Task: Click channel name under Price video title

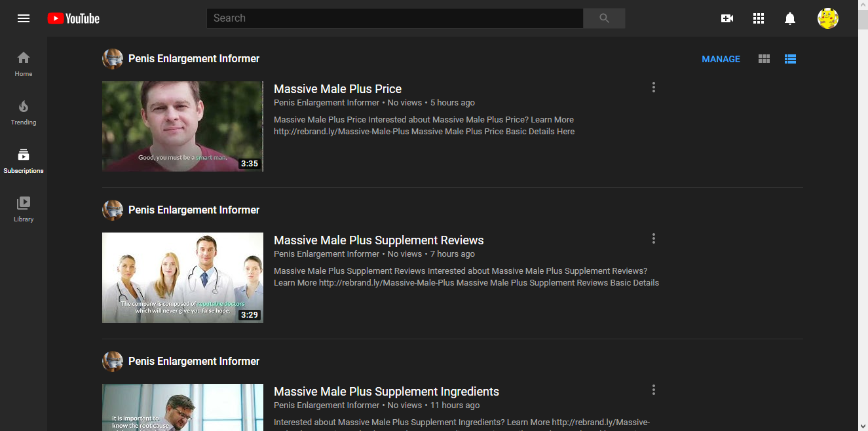Action: pyautogui.click(x=326, y=103)
